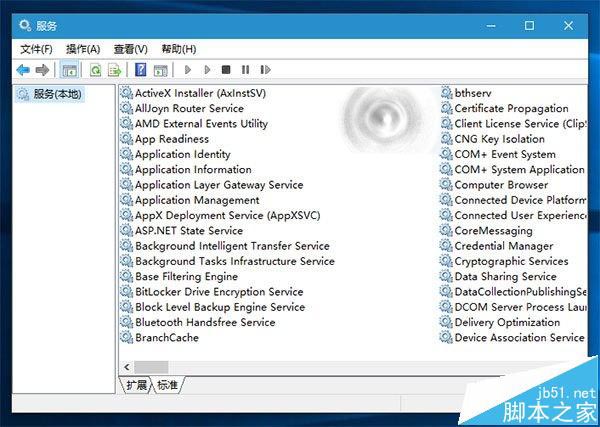Click the second play arrow toolbar icon
Viewport: 600px width, 427px height.
click(x=207, y=70)
